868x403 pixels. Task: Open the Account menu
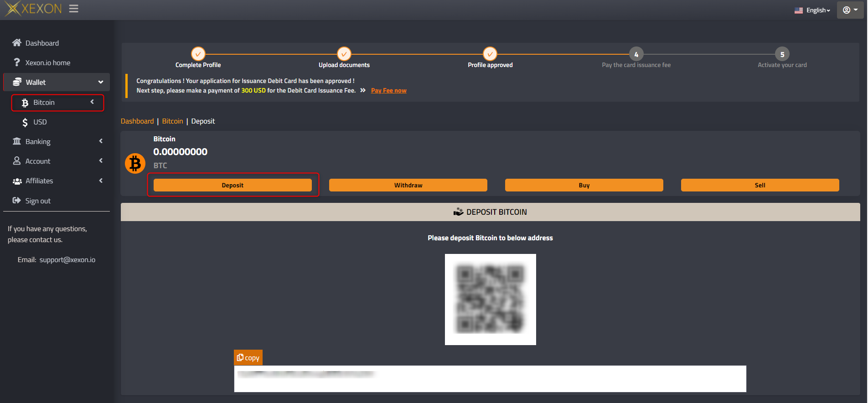click(x=38, y=161)
